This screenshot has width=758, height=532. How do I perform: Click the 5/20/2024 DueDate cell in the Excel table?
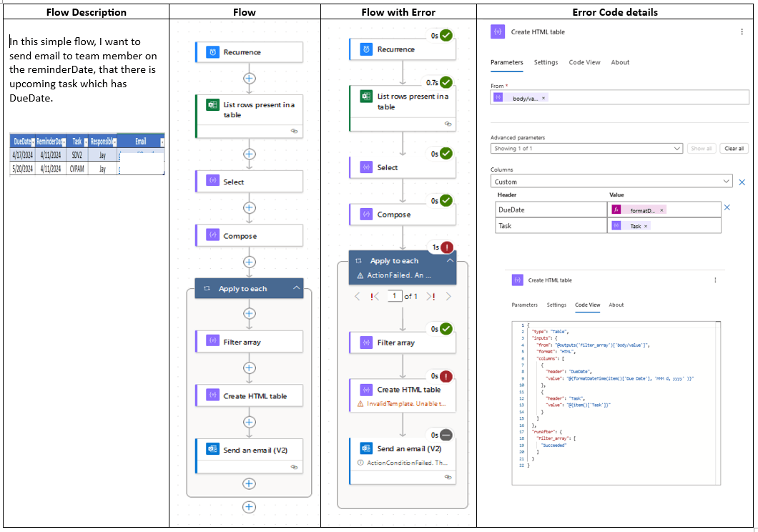pyautogui.click(x=22, y=169)
